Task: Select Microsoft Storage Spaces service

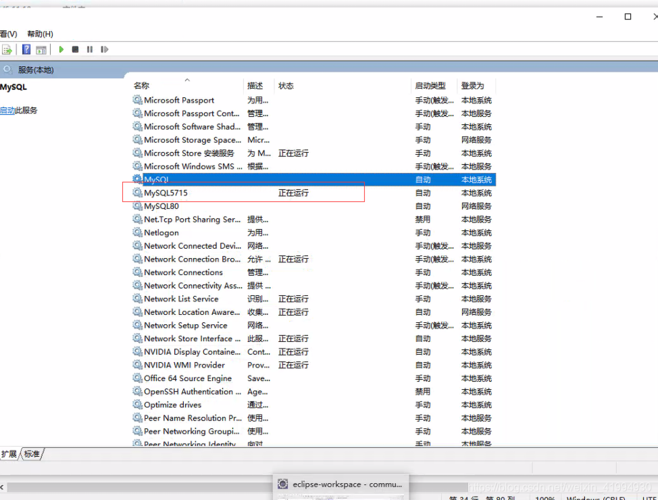Action: [x=193, y=140]
